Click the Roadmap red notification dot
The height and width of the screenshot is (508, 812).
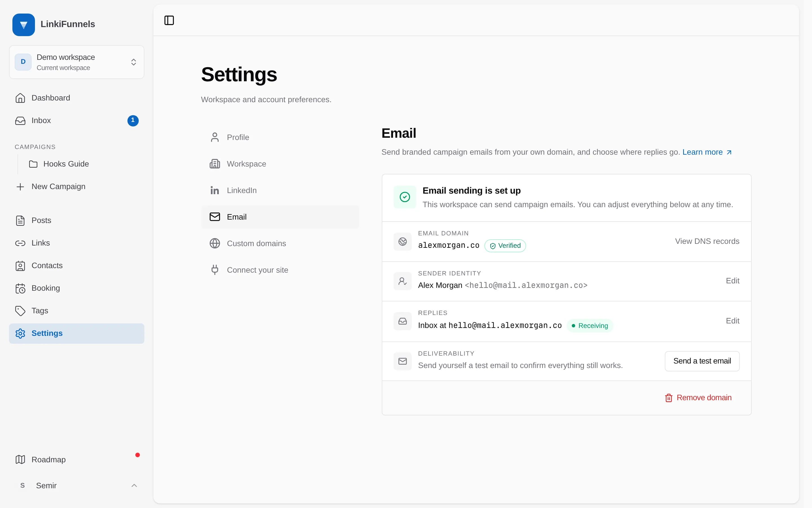click(x=137, y=455)
